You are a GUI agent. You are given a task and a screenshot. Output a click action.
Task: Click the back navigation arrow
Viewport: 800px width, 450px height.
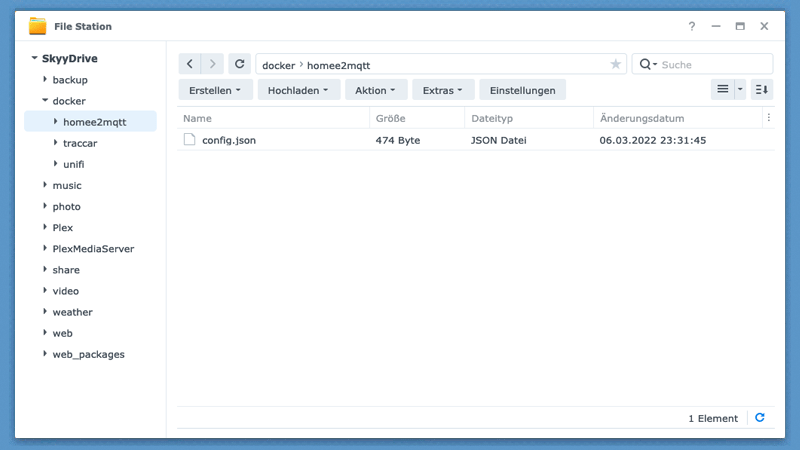click(190, 64)
